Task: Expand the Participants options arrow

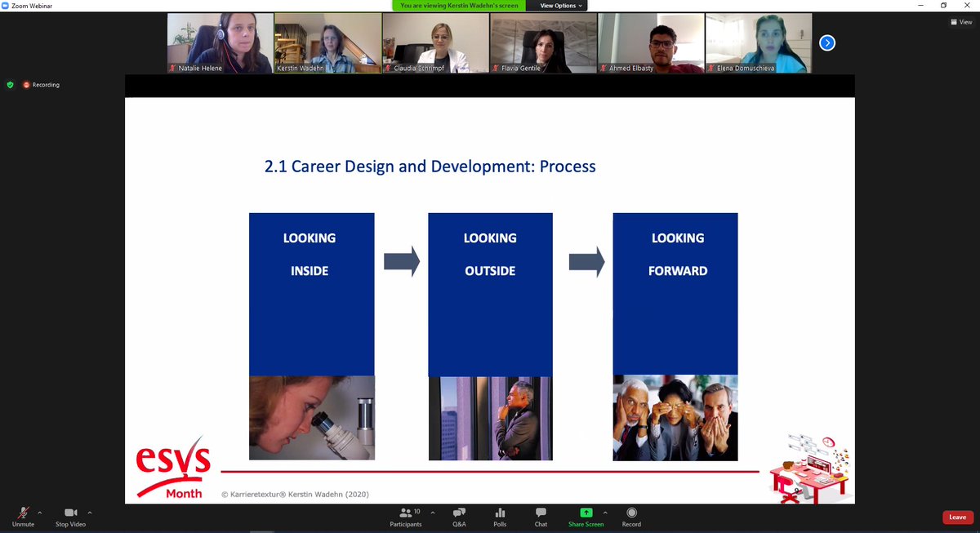Action: pos(432,513)
